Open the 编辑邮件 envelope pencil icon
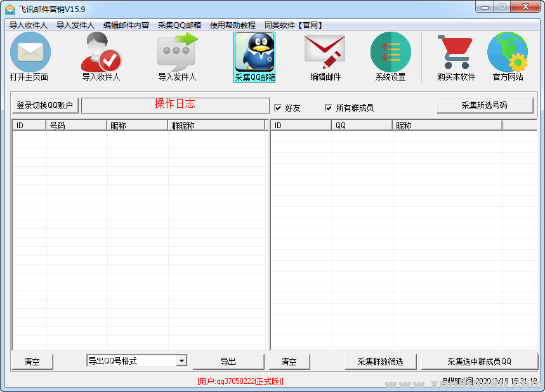 pyautogui.click(x=325, y=53)
